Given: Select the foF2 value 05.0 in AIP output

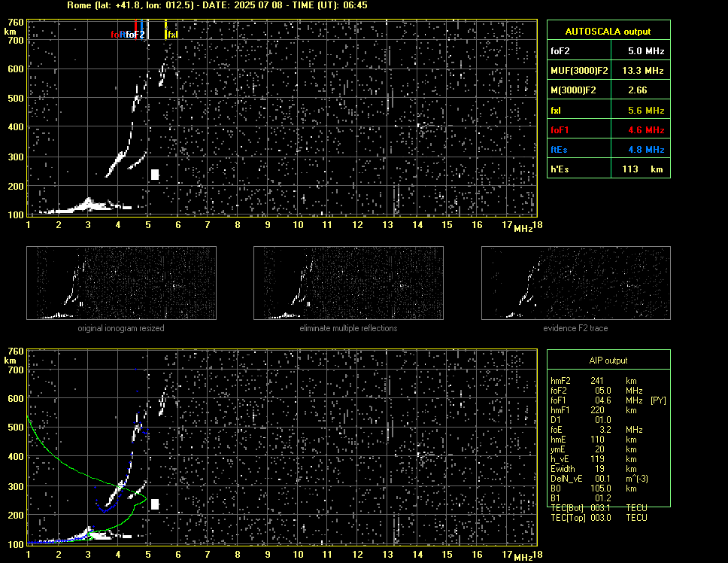Looking at the screenshot, I should point(603,391).
